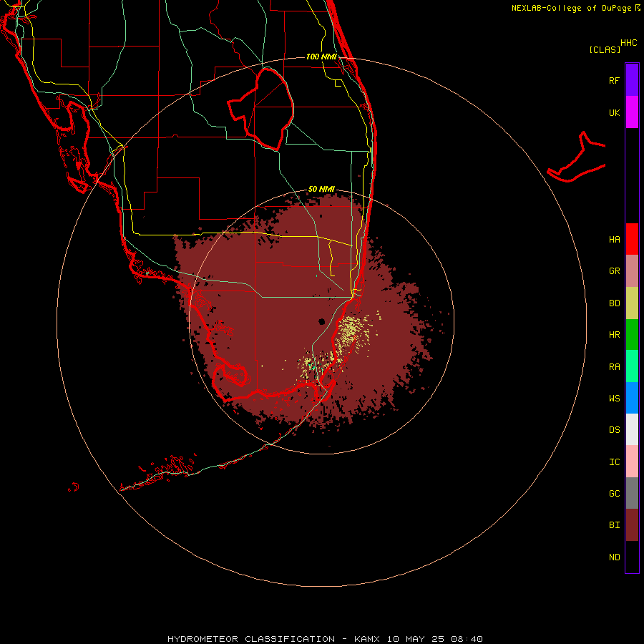Click the 50 NMI range ring label
644x644 pixels.
[x=321, y=189]
